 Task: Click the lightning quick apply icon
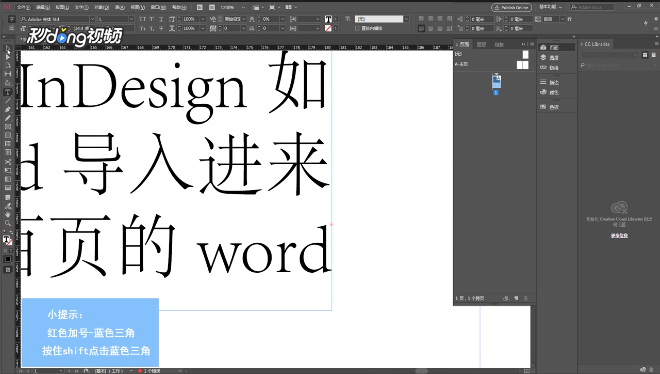coord(646,23)
